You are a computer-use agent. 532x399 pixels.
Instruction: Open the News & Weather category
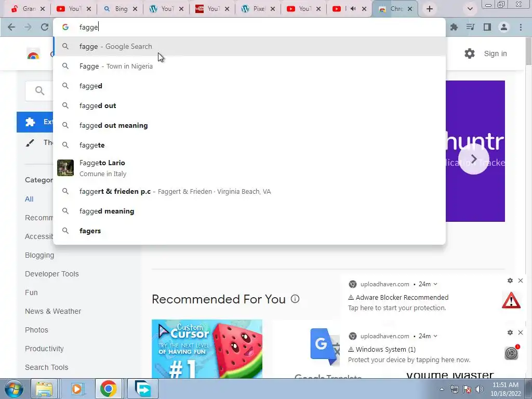(x=53, y=311)
